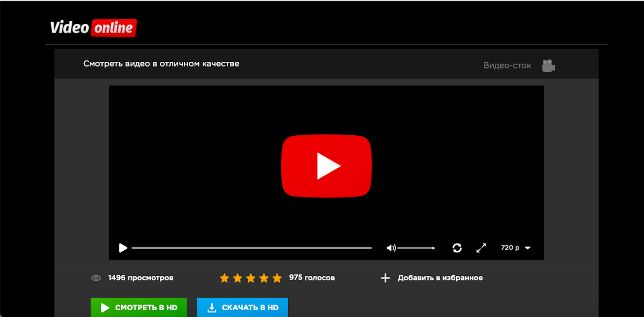Rate the video two stars

(x=237, y=278)
